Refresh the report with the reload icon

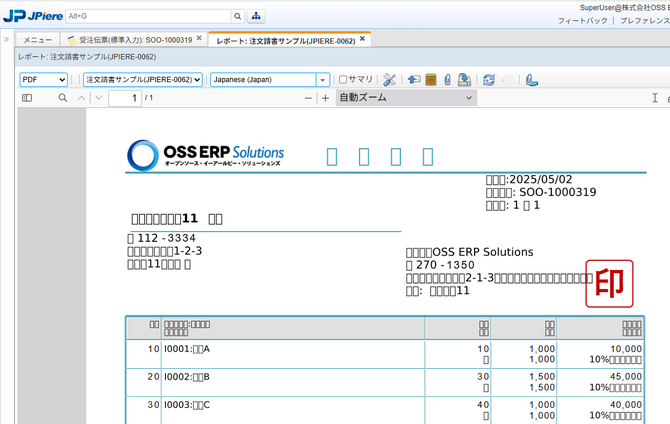(x=489, y=80)
